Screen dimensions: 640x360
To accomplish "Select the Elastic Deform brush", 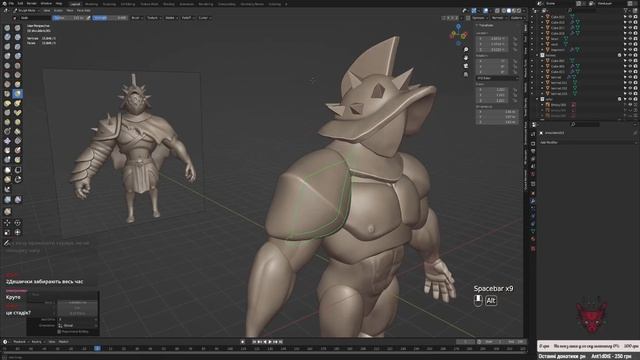I will tap(7, 103).
